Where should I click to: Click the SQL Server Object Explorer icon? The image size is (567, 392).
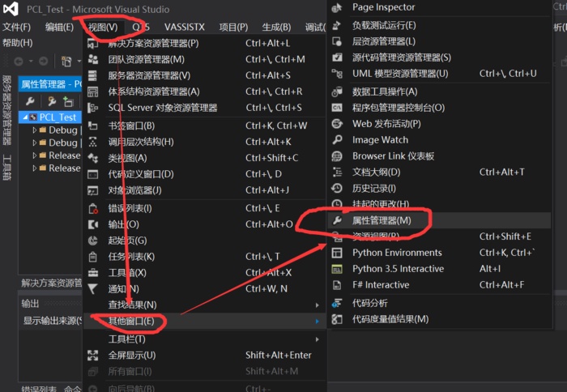[x=93, y=108]
